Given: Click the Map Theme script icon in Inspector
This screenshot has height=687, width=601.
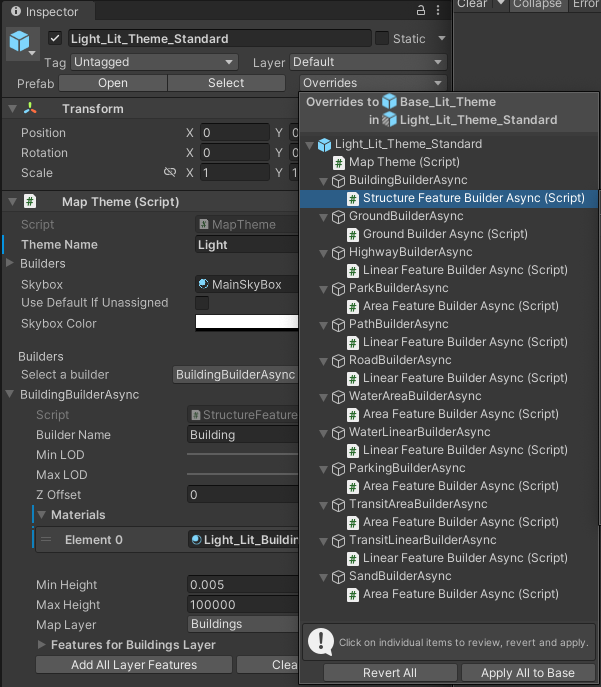Looking at the screenshot, I should [x=30, y=202].
